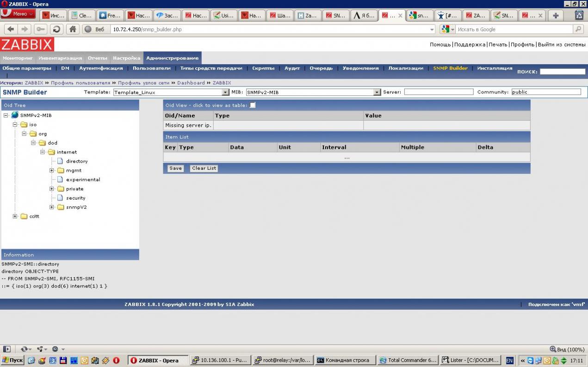
Task: Expand the ccitt tree node
Action: pos(15,216)
